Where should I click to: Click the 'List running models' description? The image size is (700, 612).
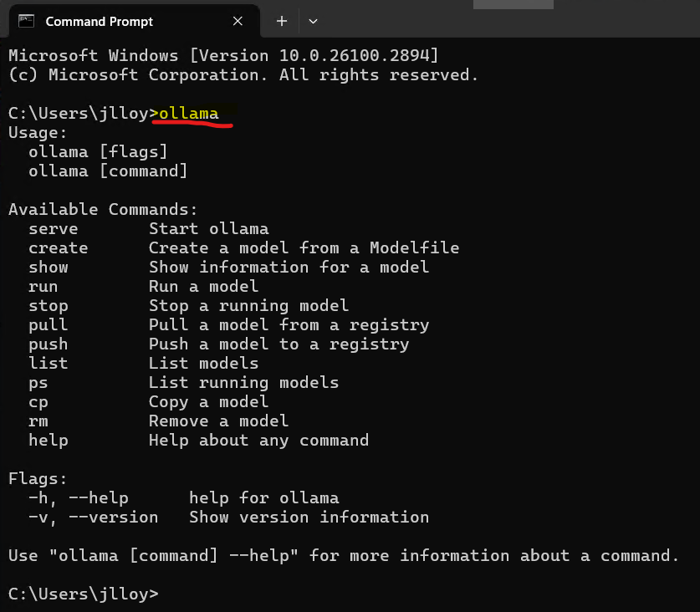tap(243, 383)
